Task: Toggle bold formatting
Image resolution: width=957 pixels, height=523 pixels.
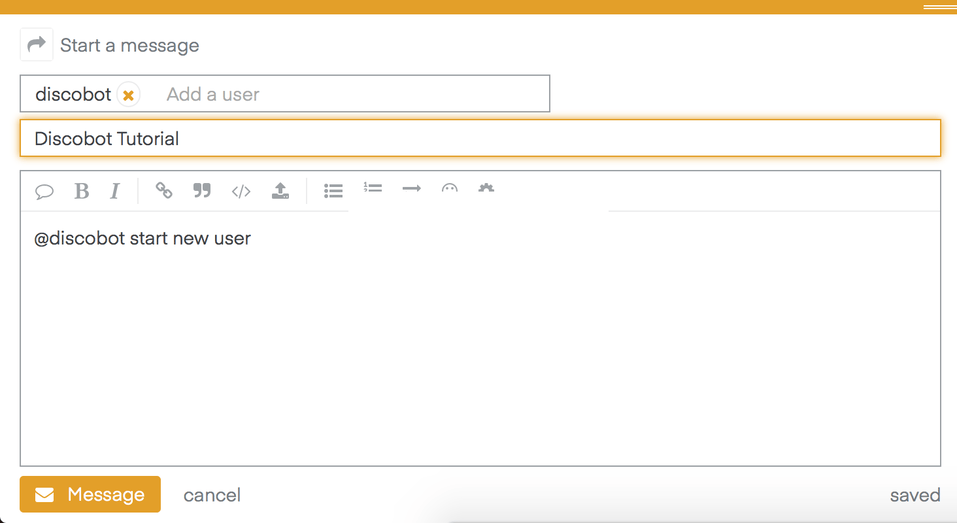Action: click(x=81, y=191)
